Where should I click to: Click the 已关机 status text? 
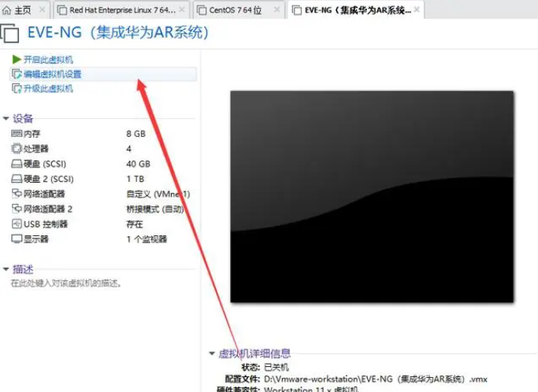tap(276, 368)
